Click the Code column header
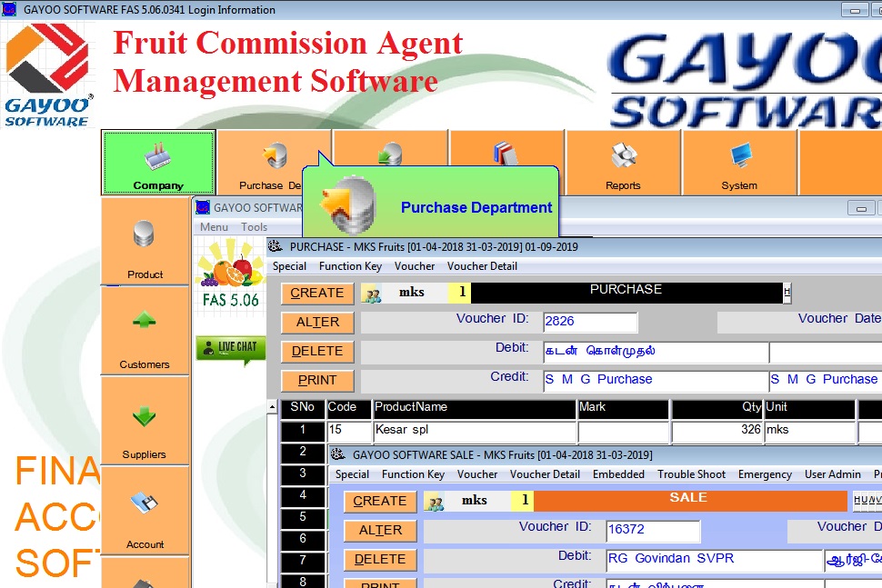 pyautogui.click(x=349, y=409)
